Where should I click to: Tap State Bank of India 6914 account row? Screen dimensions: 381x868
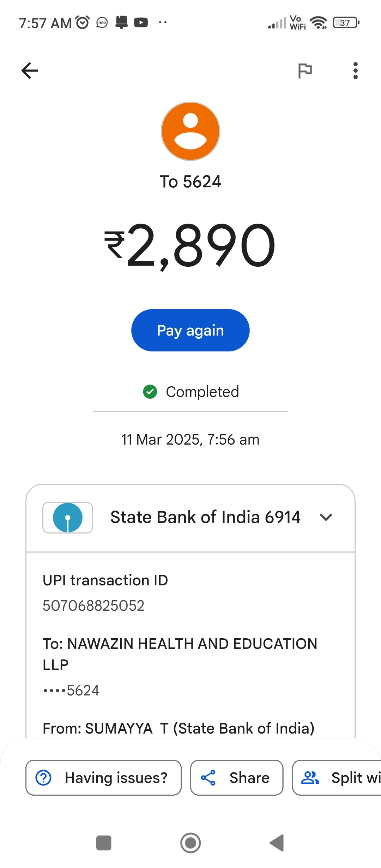(x=205, y=517)
